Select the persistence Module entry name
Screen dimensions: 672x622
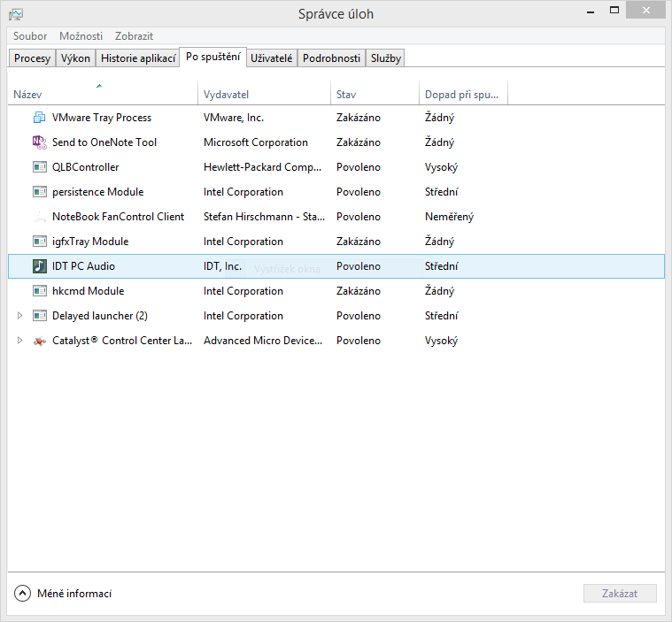[x=97, y=192]
